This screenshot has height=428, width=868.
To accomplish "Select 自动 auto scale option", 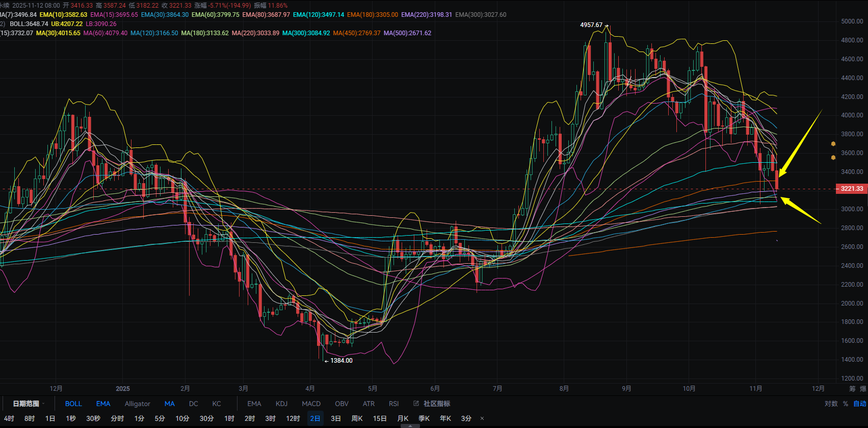I will tap(860, 404).
